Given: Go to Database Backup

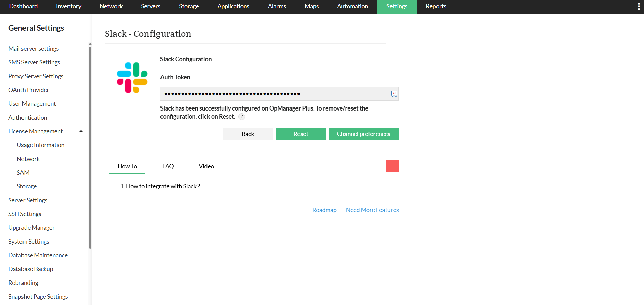Looking at the screenshot, I should [x=31, y=269].
